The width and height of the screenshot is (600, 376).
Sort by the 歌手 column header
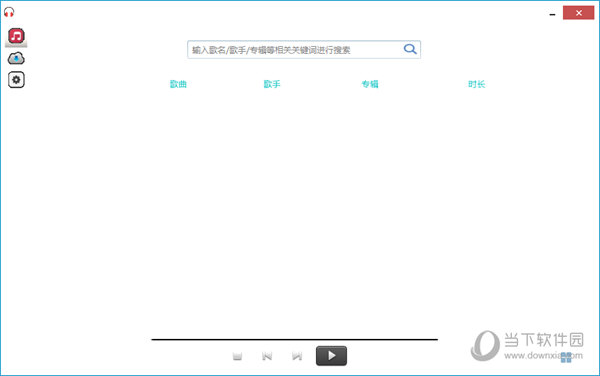pyautogui.click(x=272, y=84)
